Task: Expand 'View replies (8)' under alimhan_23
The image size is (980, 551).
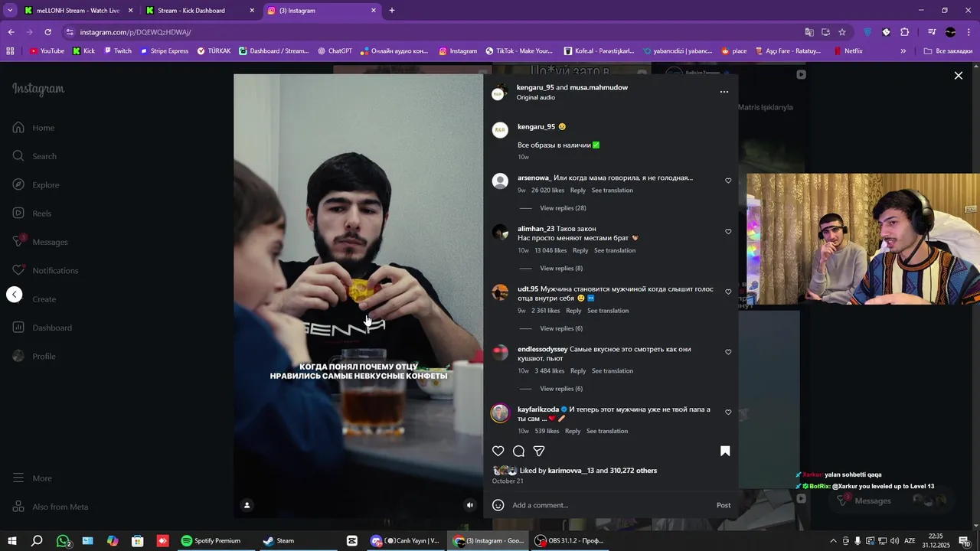Action: (x=561, y=269)
